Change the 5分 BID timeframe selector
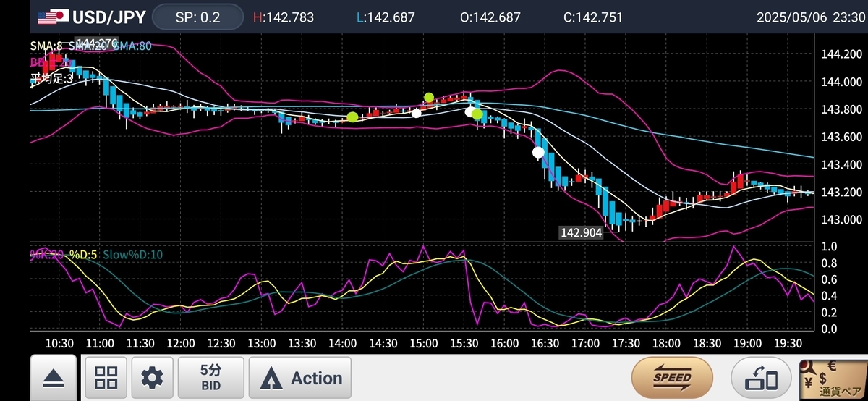The width and height of the screenshot is (868, 401). [211, 377]
